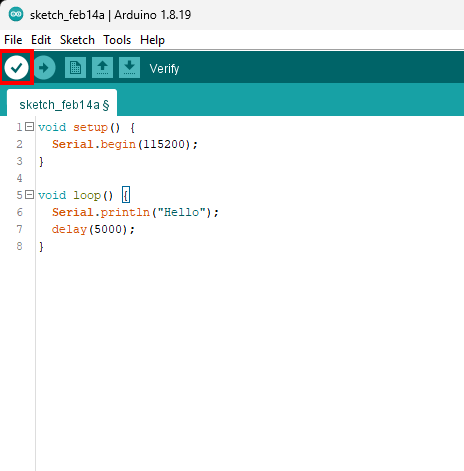Viewport: 464px width, 471px height.
Task: Select the sketch_feb14a tab
Action: [x=62, y=103]
